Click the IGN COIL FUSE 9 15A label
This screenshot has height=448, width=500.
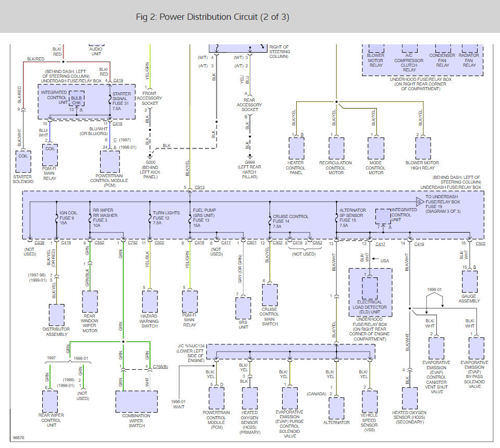tap(68, 218)
